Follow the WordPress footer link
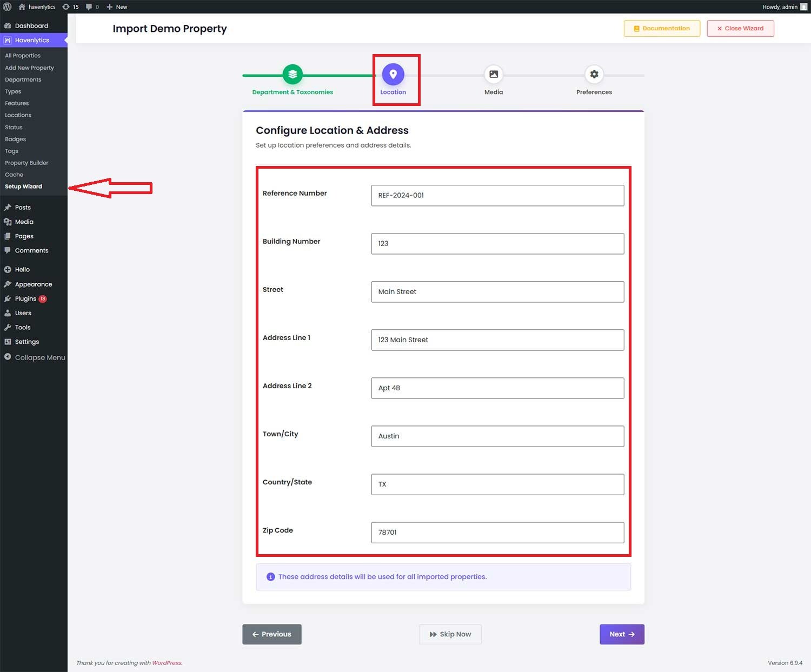This screenshot has width=811, height=672. [x=167, y=663]
